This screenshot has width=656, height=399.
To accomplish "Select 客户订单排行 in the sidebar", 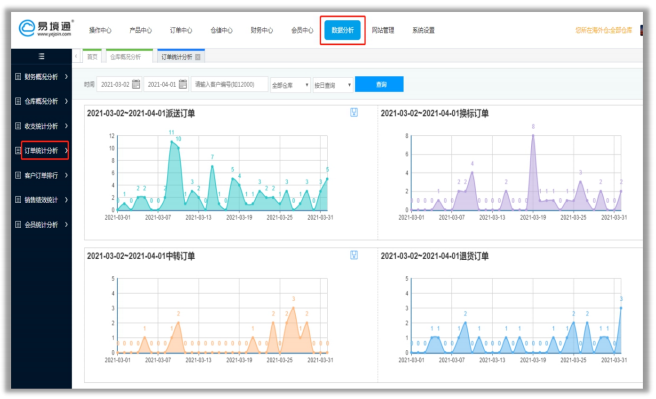I will [x=41, y=175].
